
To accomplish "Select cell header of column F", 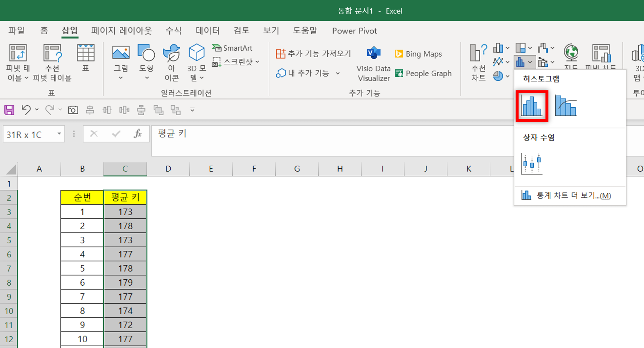I will pos(254,169).
